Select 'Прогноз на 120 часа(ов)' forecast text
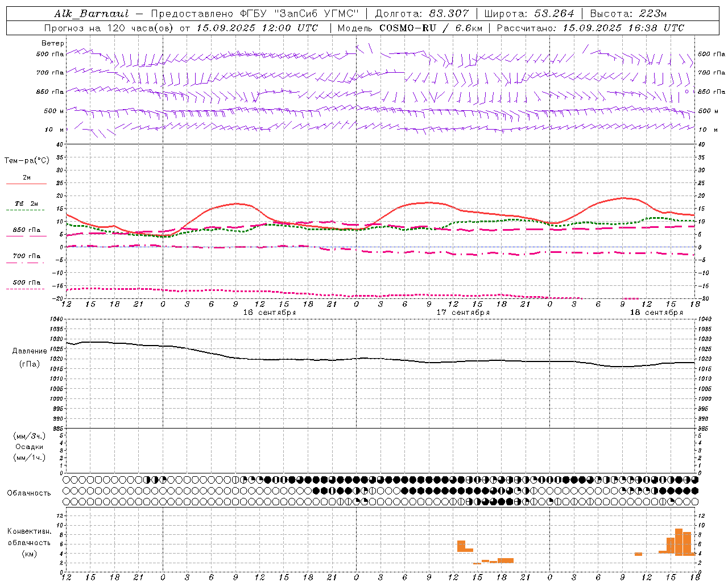The image size is (728, 582). [x=108, y=28]
